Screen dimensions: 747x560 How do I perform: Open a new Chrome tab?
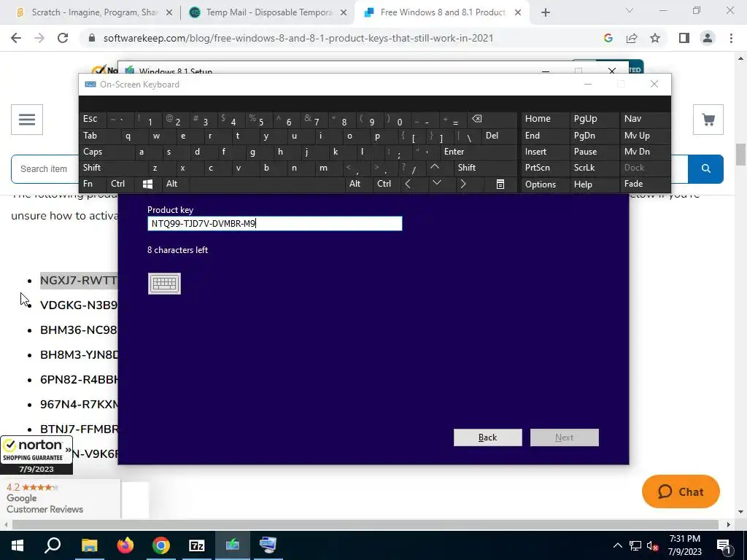coord(546,13)
